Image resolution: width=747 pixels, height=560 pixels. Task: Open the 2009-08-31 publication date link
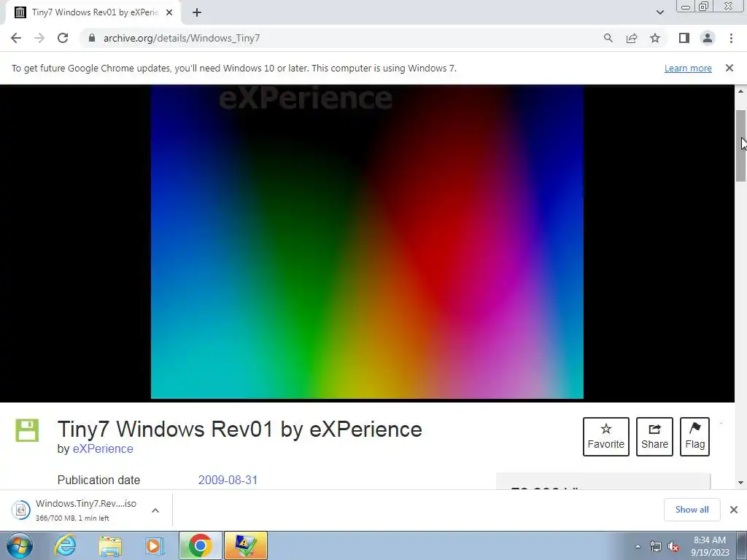(x=228, y=480)
